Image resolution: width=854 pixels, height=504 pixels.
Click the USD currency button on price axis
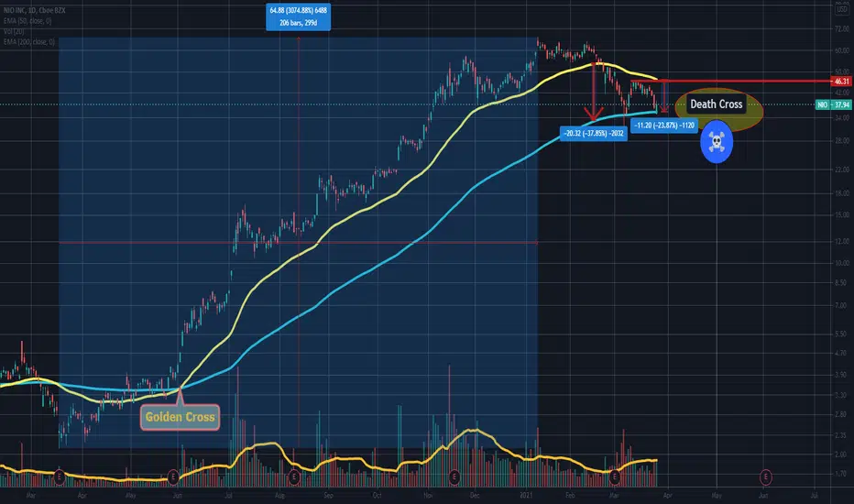tap(842, 9)
